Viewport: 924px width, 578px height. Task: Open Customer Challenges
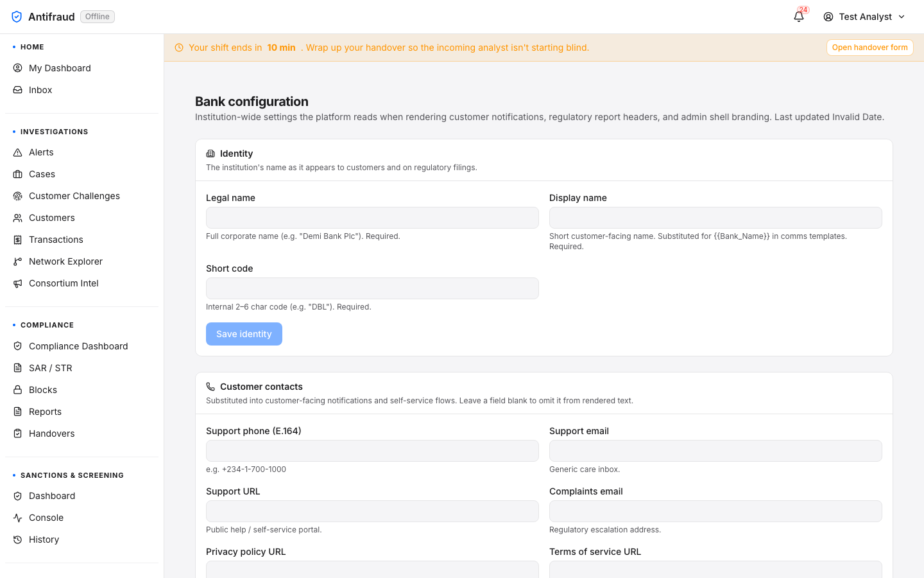click(81, 196)
